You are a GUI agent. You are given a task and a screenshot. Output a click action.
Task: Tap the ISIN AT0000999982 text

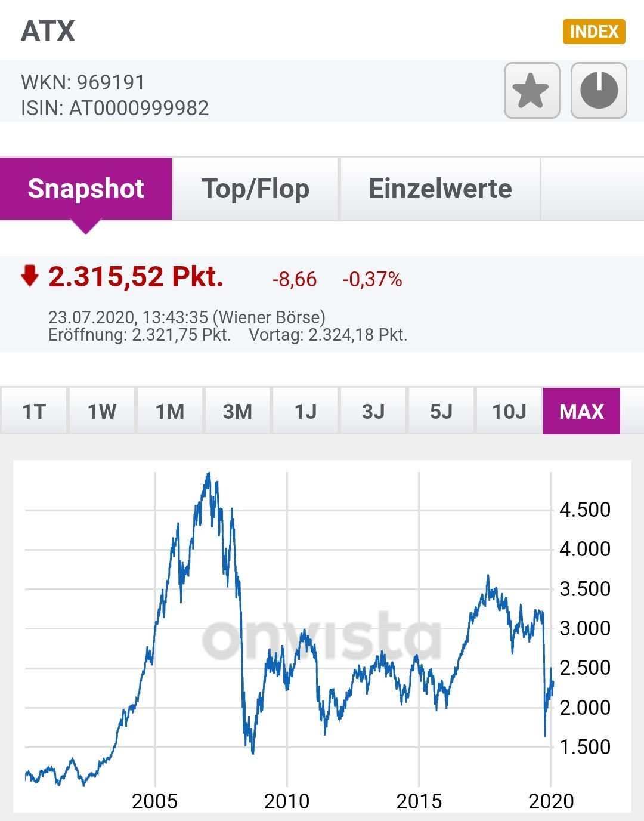click(x=115, y=108)
